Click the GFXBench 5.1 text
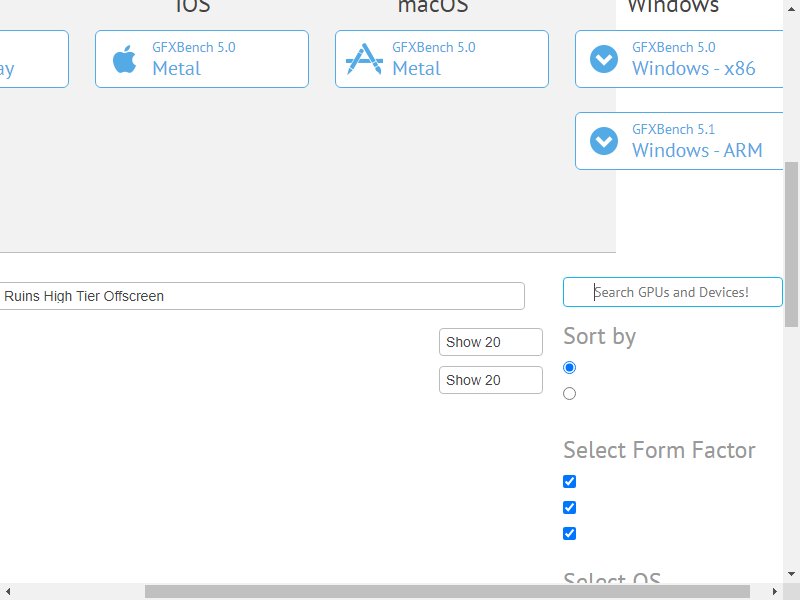 pyautogui.click(x=673, y=129)
